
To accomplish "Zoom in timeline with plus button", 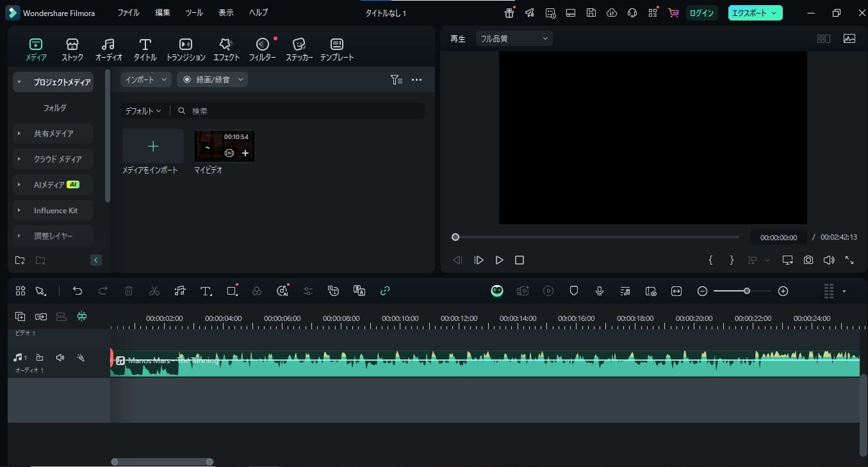I will pyautogui.click(x=783, y=291).
